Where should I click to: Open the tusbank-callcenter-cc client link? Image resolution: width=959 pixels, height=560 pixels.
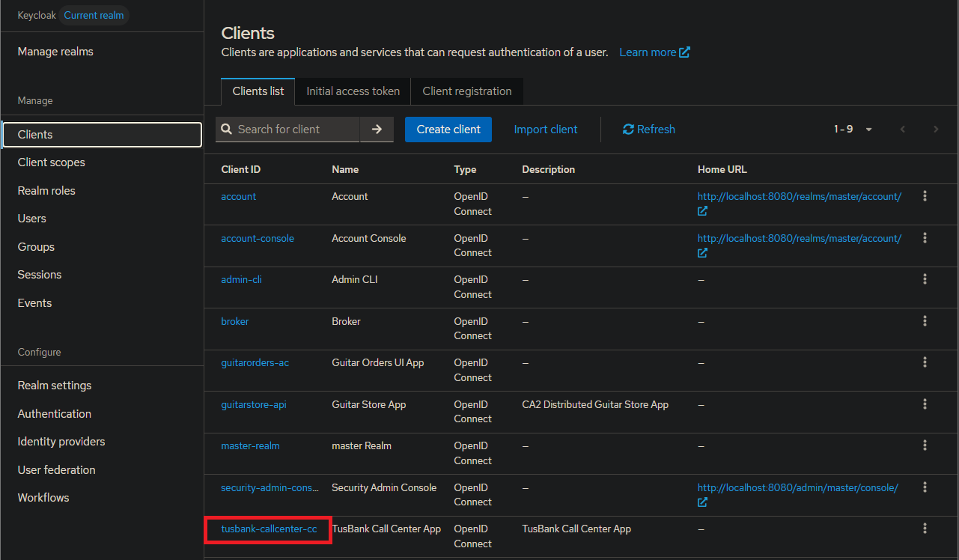[269, 529]
